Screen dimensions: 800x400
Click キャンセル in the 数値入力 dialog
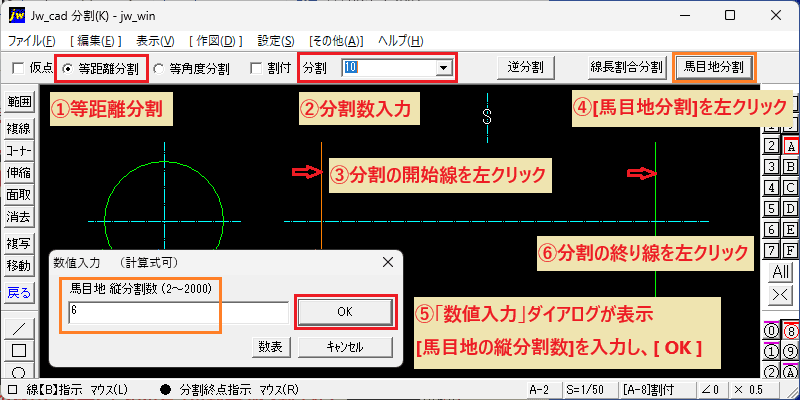[345, 347]
